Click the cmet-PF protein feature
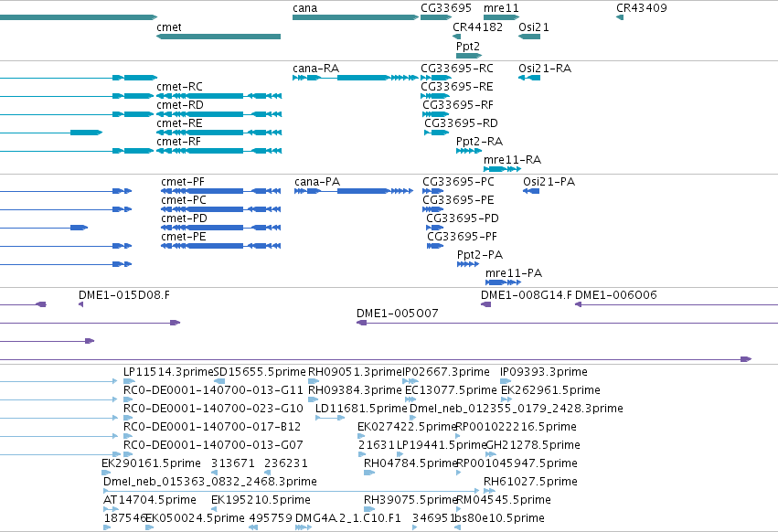 [x=221, y=191]
